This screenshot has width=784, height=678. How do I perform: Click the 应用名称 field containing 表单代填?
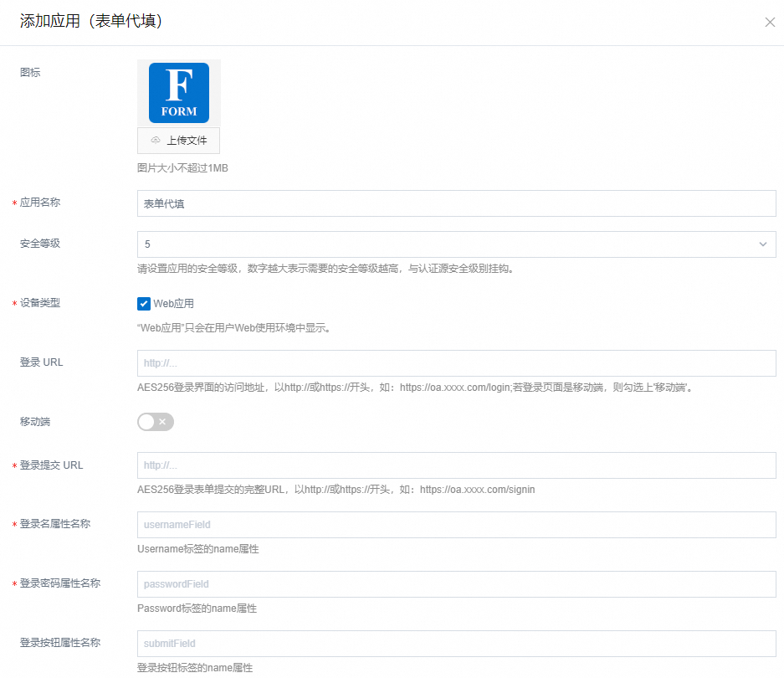(456, 203)
